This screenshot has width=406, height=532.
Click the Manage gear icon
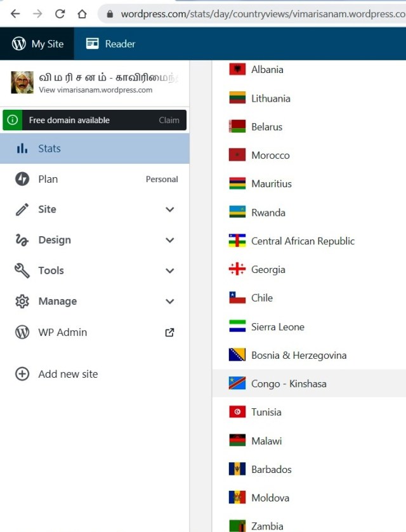22,301
